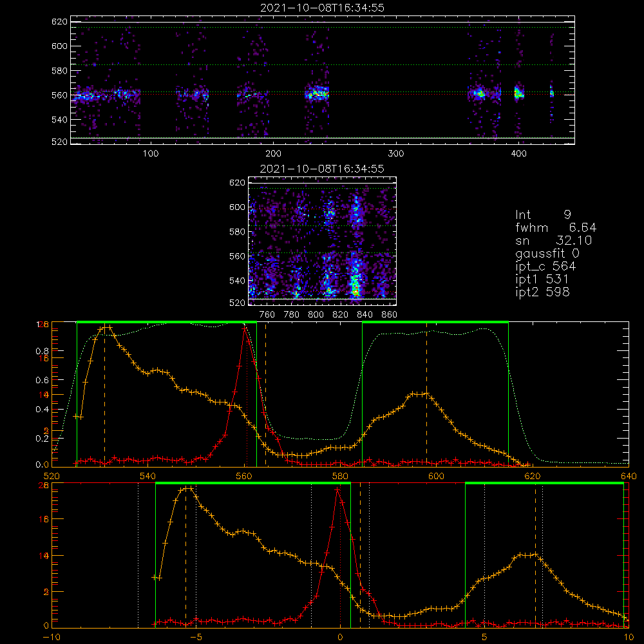This screenshot has height=644, width=644.
Task: Click x-axis label '-10' on bottom plot
Action: click(52, 637)
